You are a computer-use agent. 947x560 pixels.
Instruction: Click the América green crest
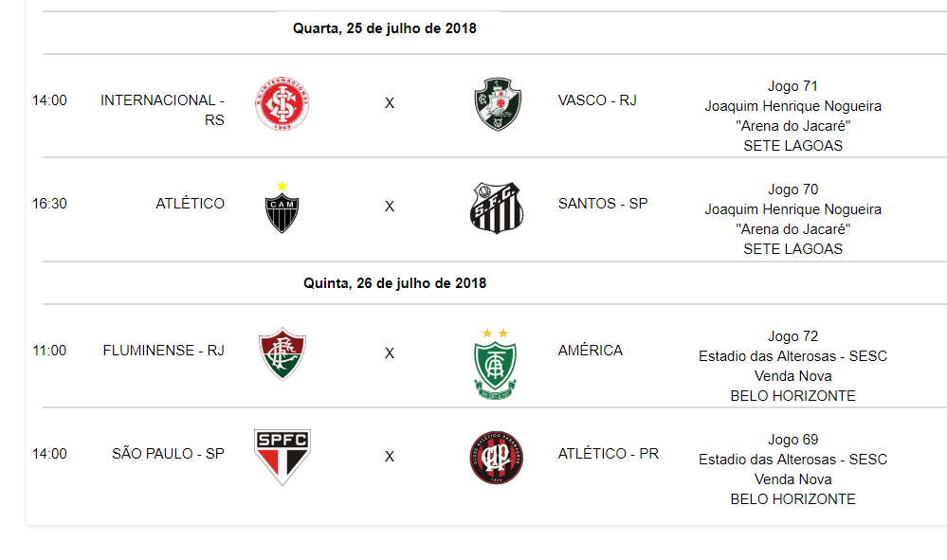coord(495,363)
